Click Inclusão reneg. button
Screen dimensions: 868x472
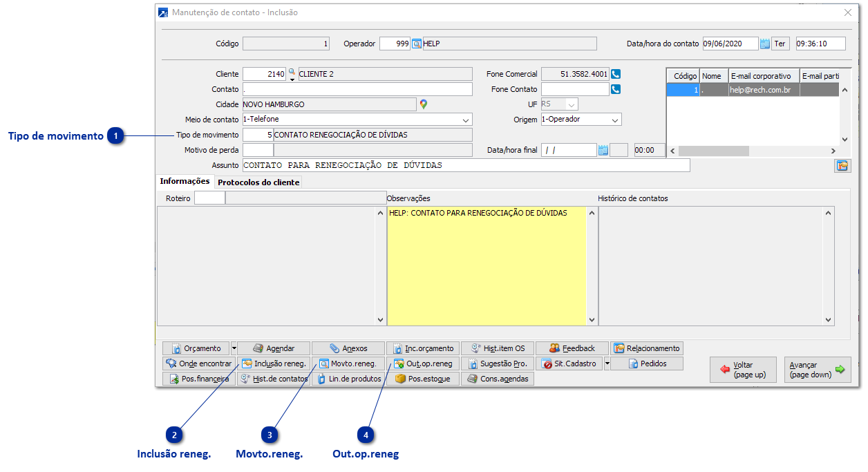pos(274,364)
